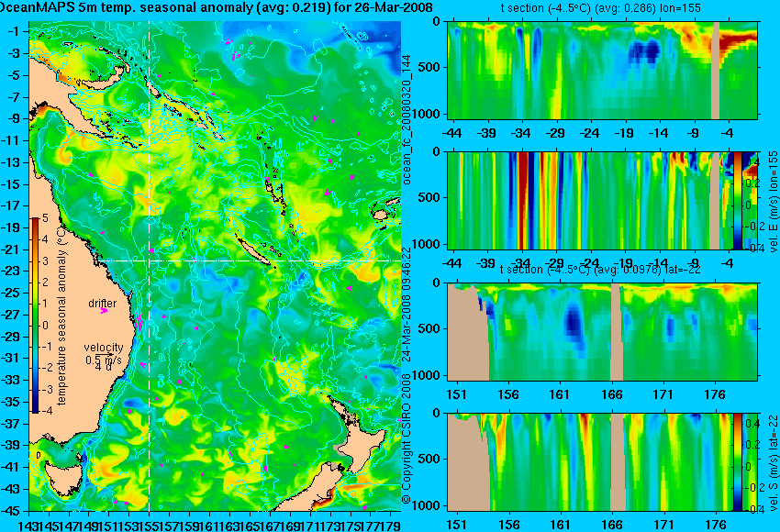
Task: Click the '-1' latitude tick atop the map axis
Action: [14, 32]
